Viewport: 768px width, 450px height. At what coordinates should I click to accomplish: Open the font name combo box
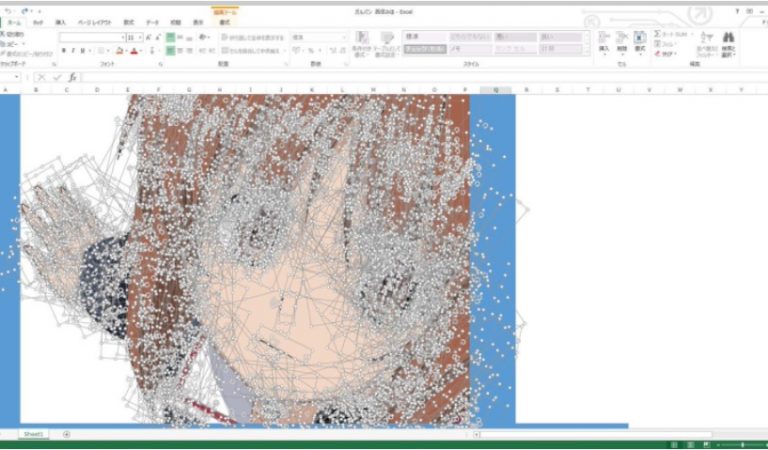point(92,37)
